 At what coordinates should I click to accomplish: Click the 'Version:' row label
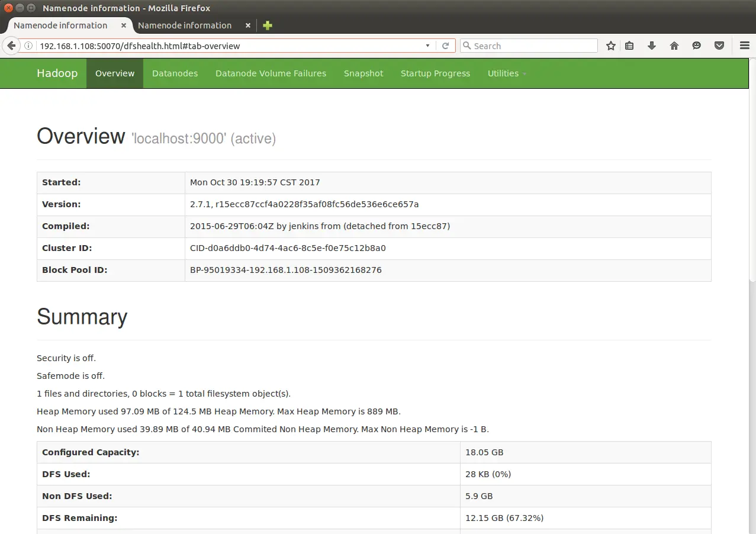[61, 204]
